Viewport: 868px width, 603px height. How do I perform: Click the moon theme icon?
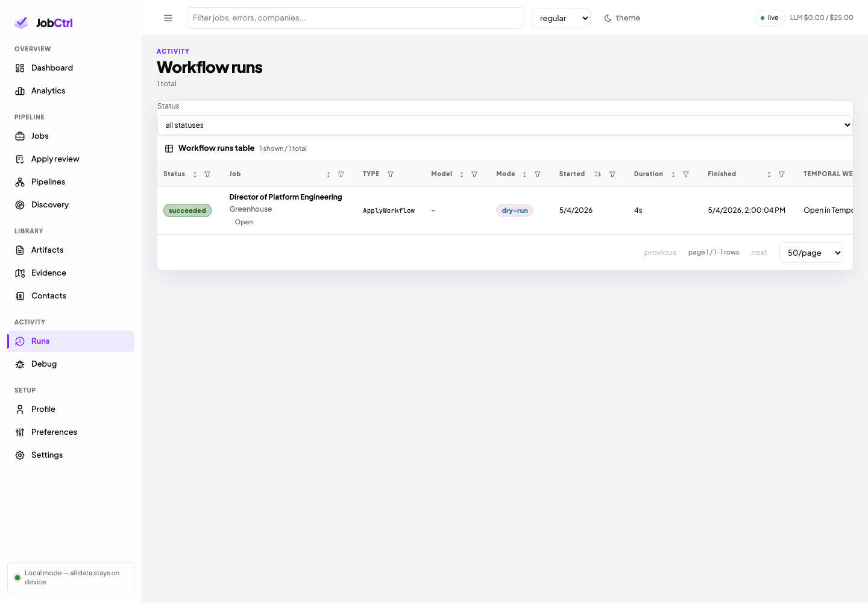click(608, 18)
